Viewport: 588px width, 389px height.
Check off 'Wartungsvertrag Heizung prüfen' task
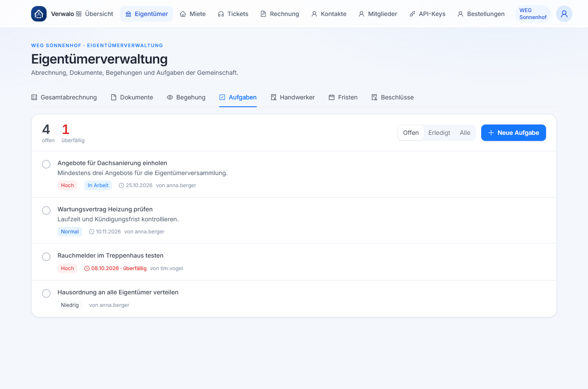pos(46,210)
